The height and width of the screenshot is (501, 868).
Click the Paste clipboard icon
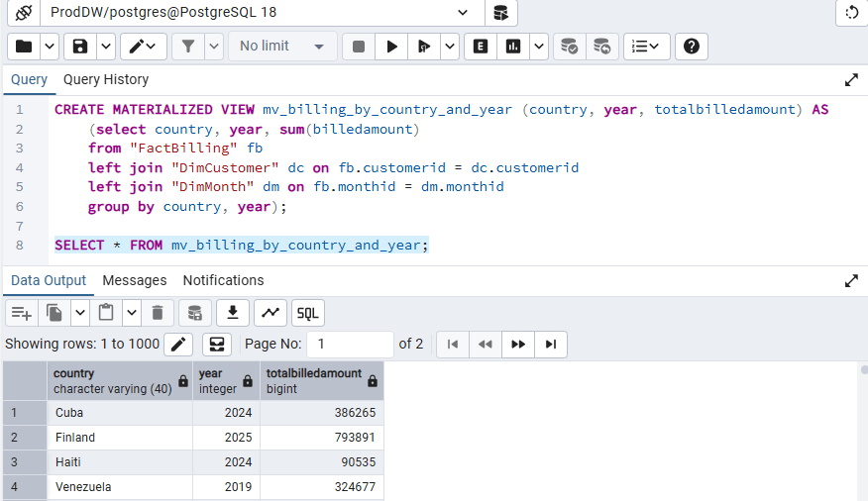(106, 313)
